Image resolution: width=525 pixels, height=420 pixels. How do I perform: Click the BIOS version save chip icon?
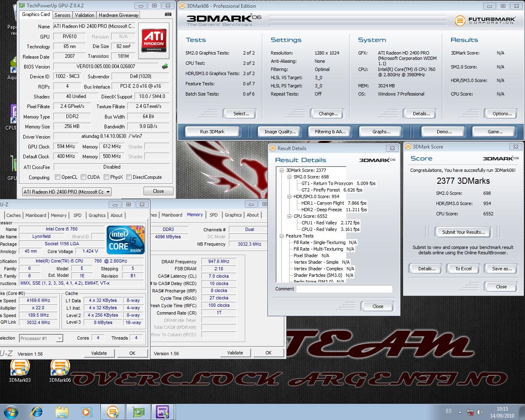(165, 66)
